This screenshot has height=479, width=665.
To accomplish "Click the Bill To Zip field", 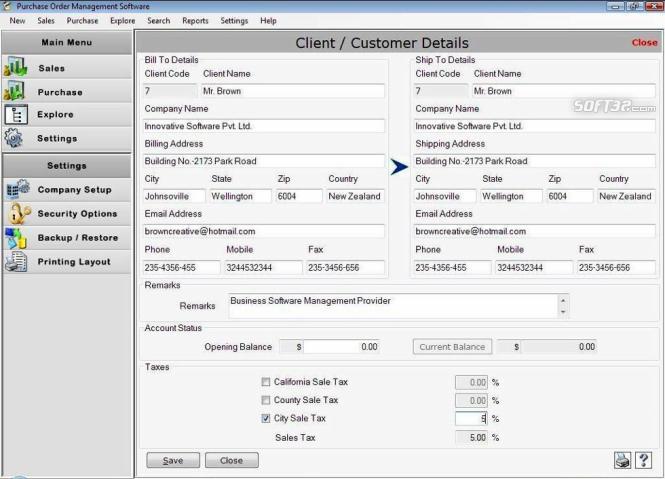I will click(299, 196).
